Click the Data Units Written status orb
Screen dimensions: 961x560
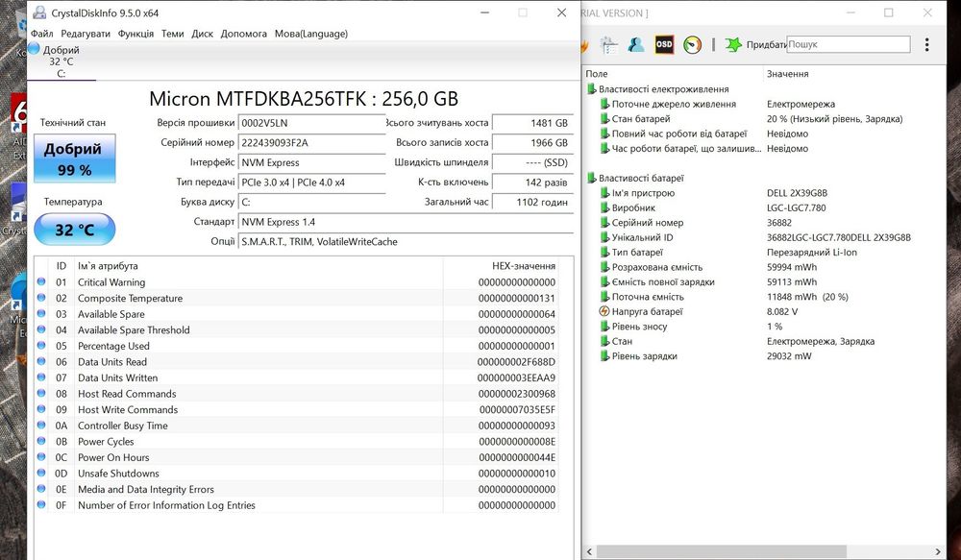tap(41, 377)
